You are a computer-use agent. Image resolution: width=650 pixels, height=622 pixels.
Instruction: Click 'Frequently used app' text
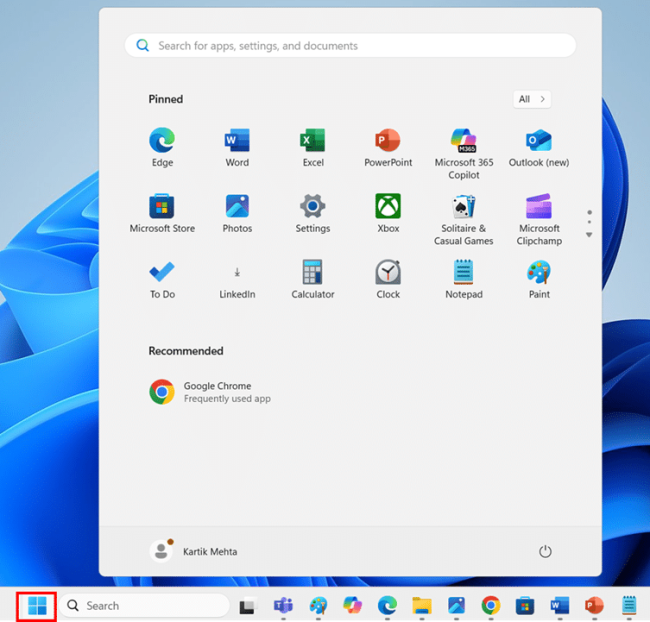pos(227,399)
